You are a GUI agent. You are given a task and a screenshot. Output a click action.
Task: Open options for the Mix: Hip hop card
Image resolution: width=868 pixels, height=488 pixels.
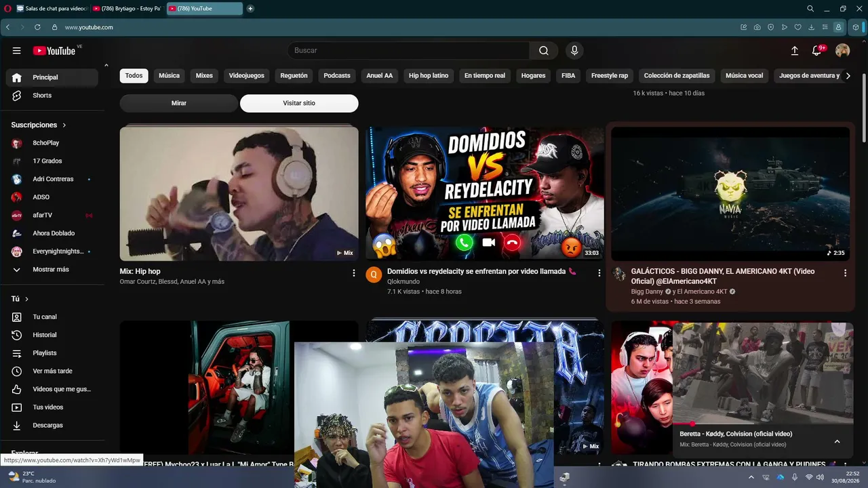pos(353,272)
